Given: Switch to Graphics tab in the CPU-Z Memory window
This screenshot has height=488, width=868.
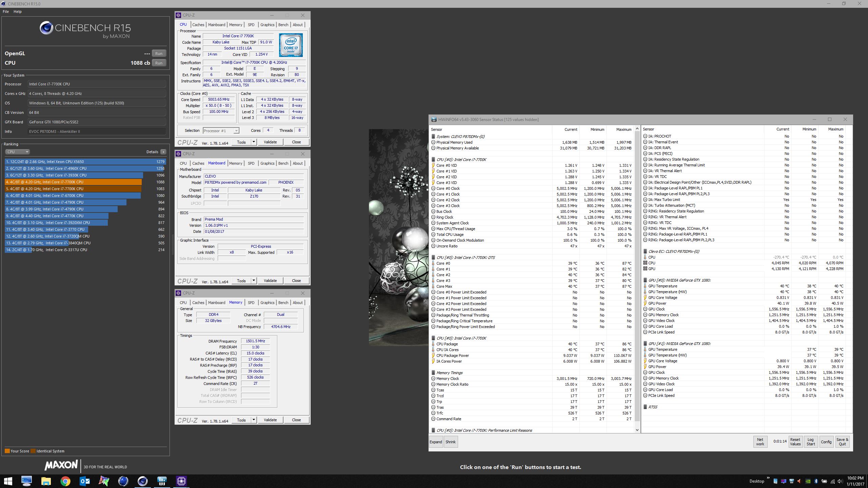Looking at the screenshot, I should pyautogui.click(x=267, y=303).
